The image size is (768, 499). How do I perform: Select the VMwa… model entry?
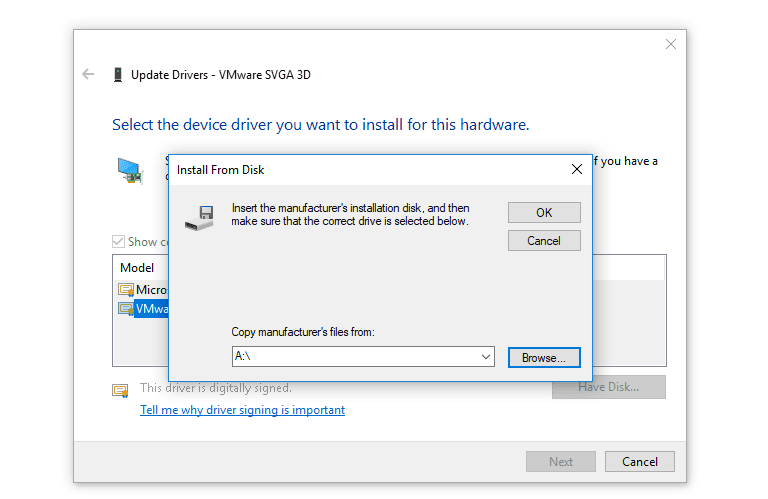[x=151, y=309]
